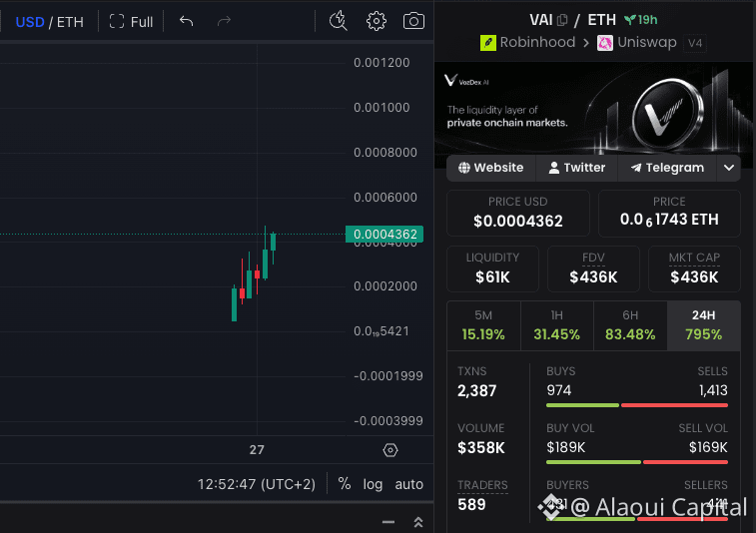Click the MKT CAP $436K box

pos(694,268)
